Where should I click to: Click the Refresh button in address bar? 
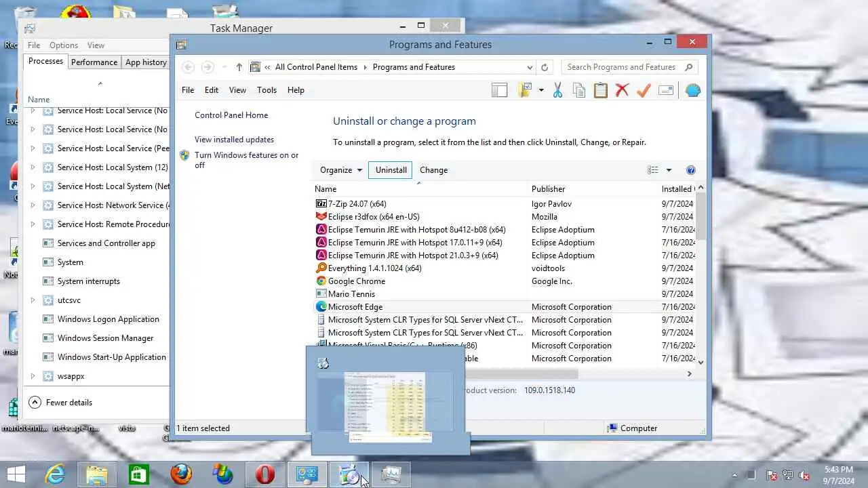coord(545,67)
